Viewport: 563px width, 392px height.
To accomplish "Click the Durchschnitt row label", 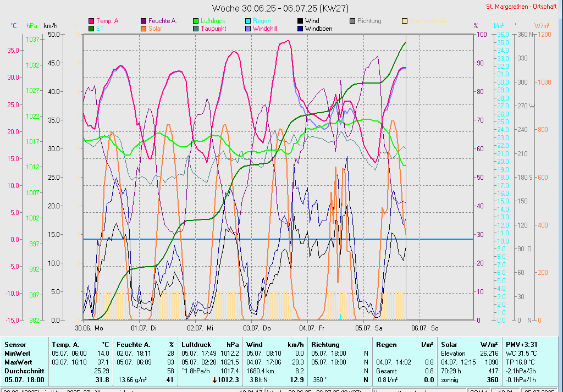I will tap(24, 371).
